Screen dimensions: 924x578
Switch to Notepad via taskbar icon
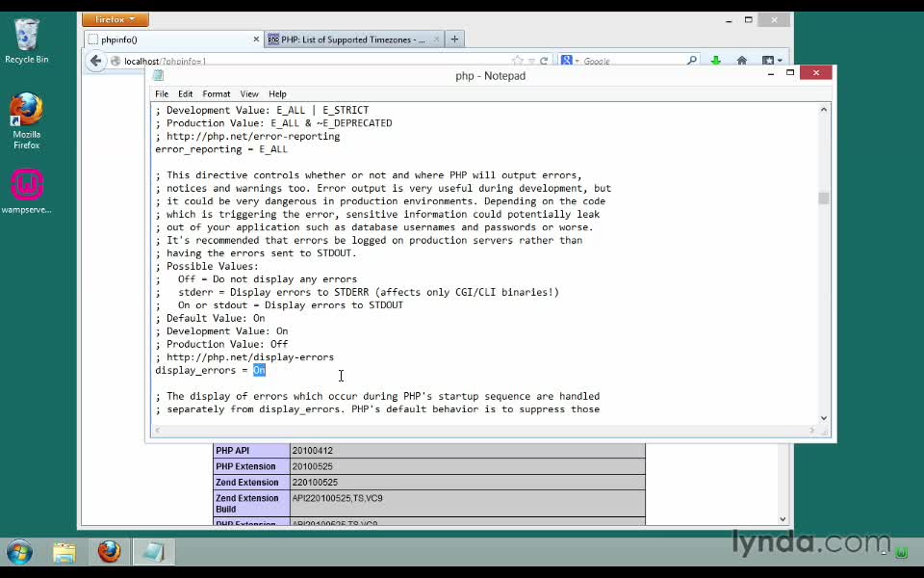tap(153, 552)
